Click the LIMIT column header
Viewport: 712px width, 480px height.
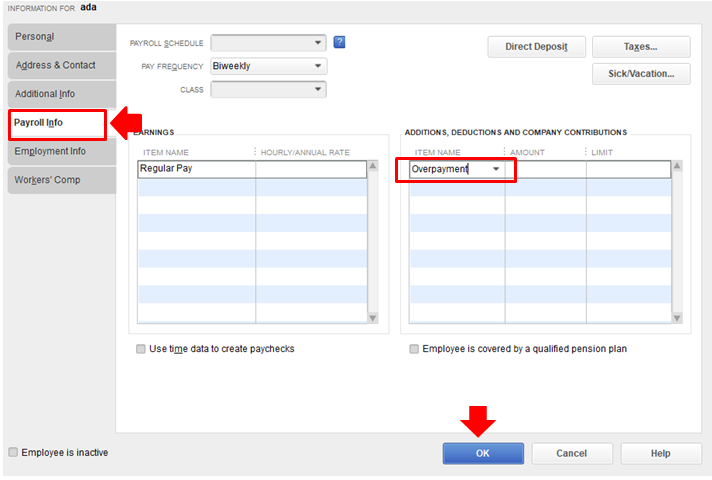tap(602, 153)
